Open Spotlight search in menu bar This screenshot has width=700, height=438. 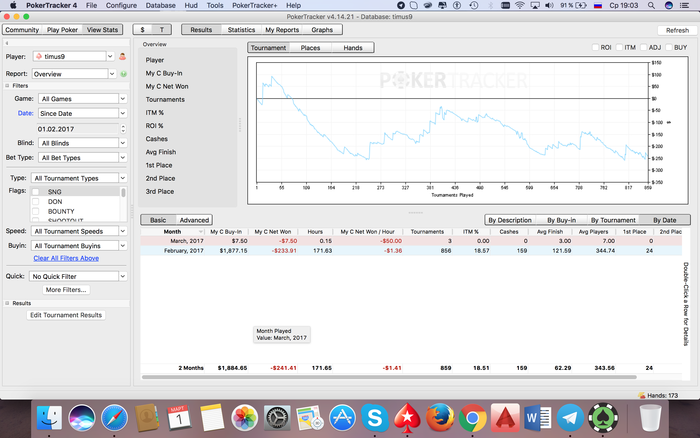click(651, 5)
